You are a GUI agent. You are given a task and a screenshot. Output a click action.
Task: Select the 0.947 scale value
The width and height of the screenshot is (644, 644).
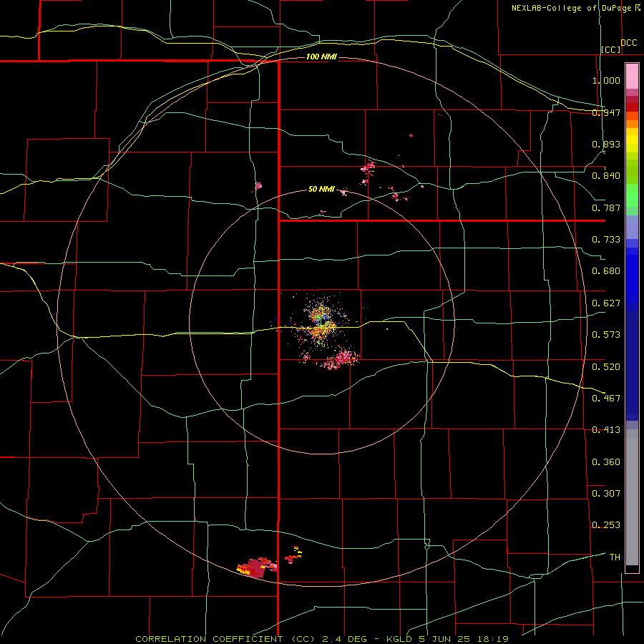[x=606, y=112]
